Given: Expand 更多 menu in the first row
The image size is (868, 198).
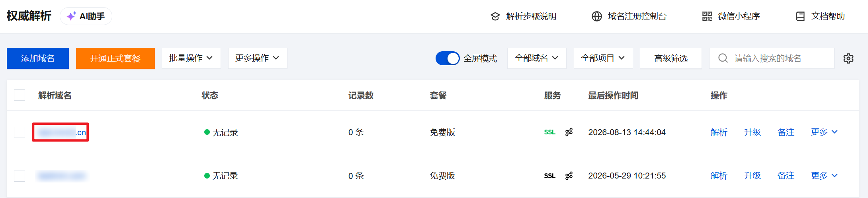Looking at the screenshot, I should [x=824, y=132].
